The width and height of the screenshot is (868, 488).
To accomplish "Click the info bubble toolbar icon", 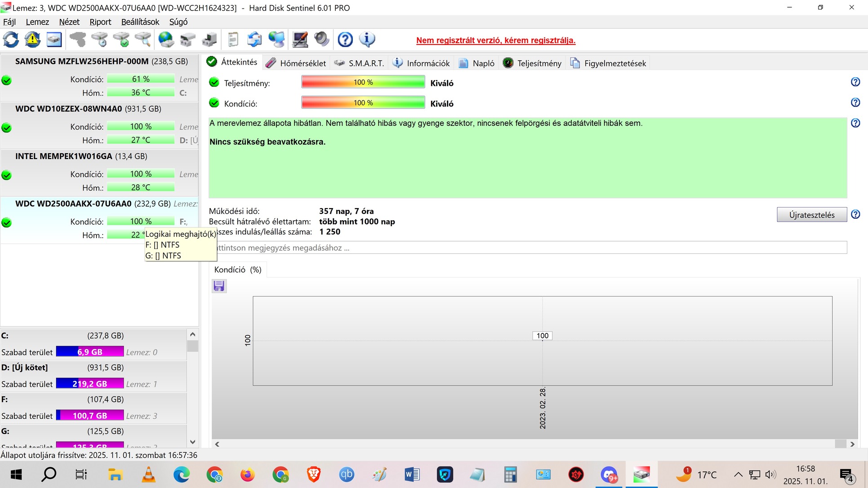I will (367, 40).
